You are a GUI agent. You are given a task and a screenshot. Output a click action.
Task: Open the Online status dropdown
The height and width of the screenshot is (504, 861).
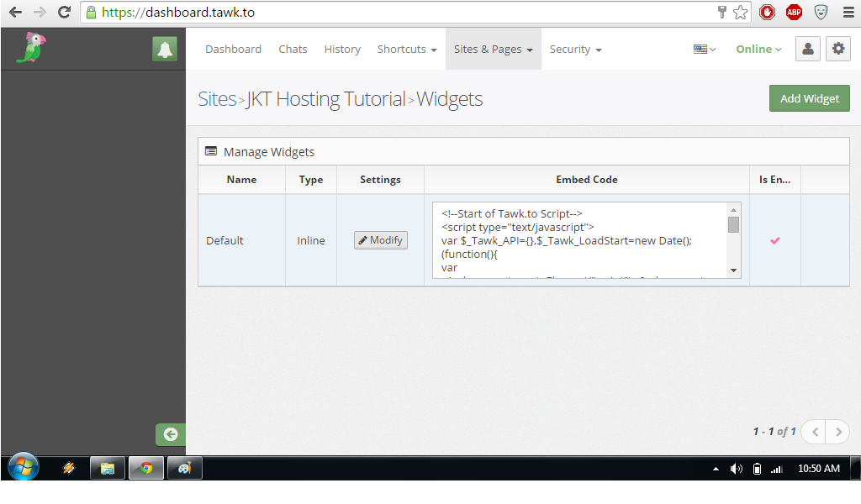pyautogui.click(x=759, y=50)
